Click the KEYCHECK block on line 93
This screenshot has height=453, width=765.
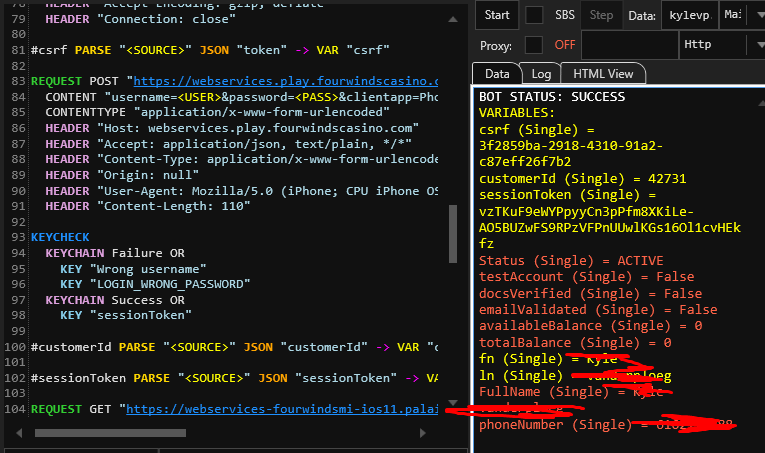click(x=60, y=237)
